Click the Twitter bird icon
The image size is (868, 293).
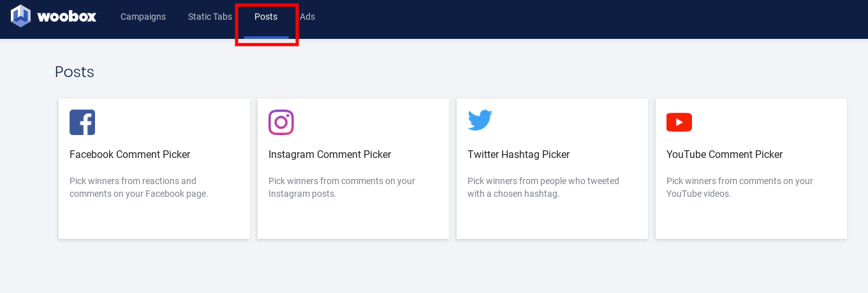[x=480, y=120]
